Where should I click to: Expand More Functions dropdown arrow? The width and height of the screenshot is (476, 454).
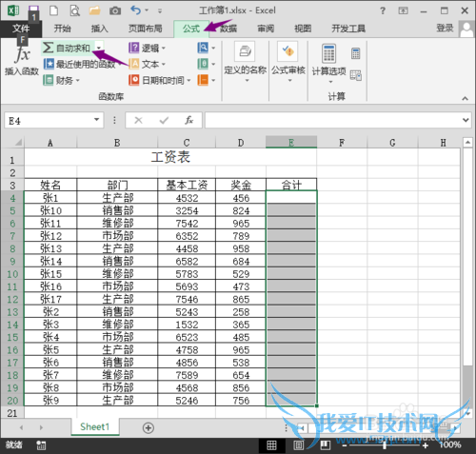click(x=213, y=80)
